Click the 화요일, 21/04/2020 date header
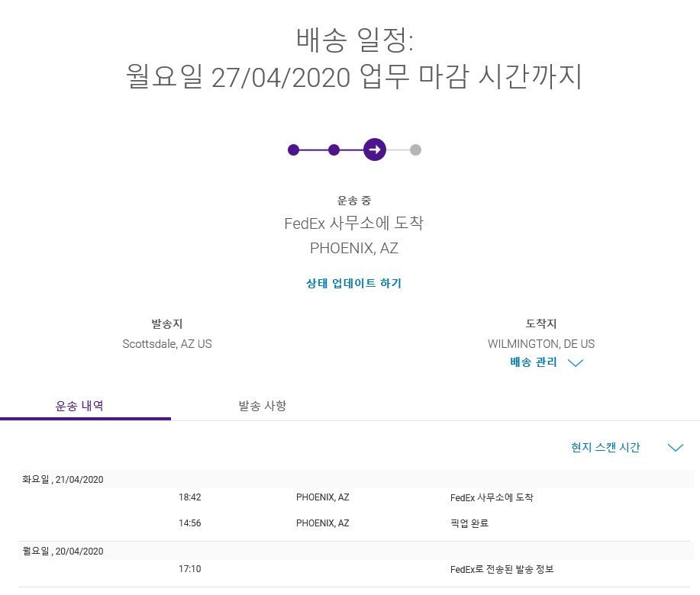 click(63, 480)
